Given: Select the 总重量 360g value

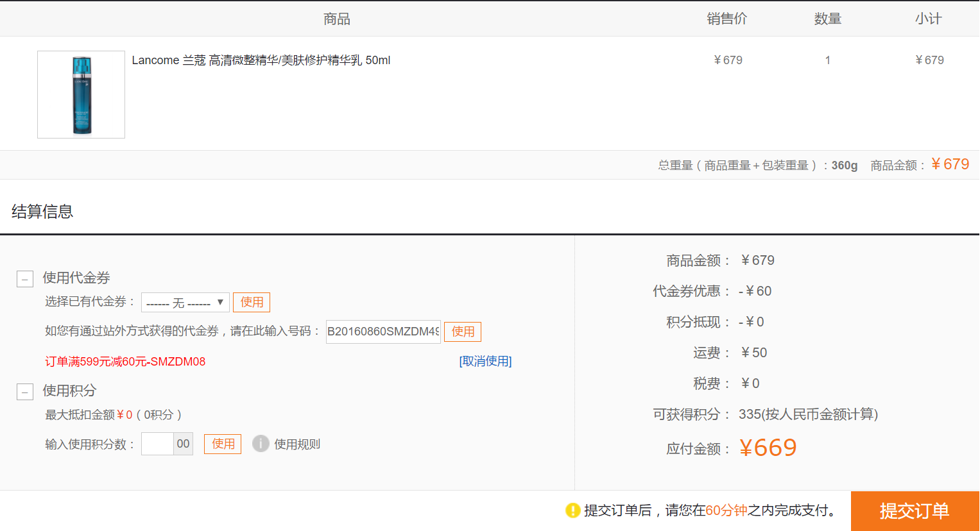Looking at the screenshot, I should coord(845,165).
